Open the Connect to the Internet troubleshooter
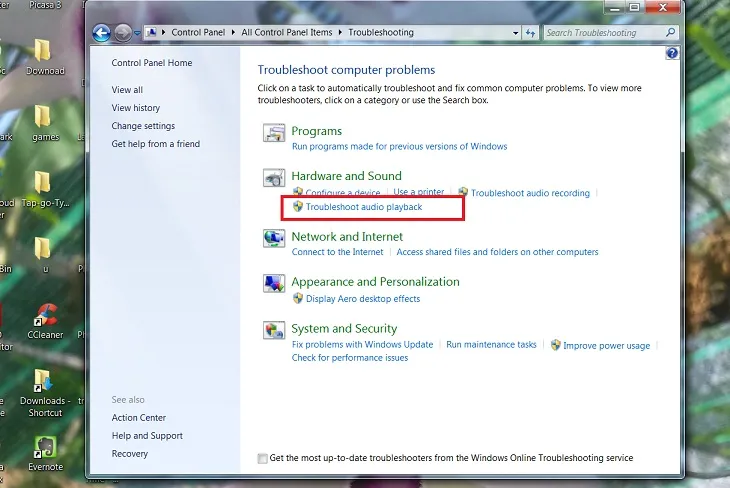730x488 pixels. 337,252
